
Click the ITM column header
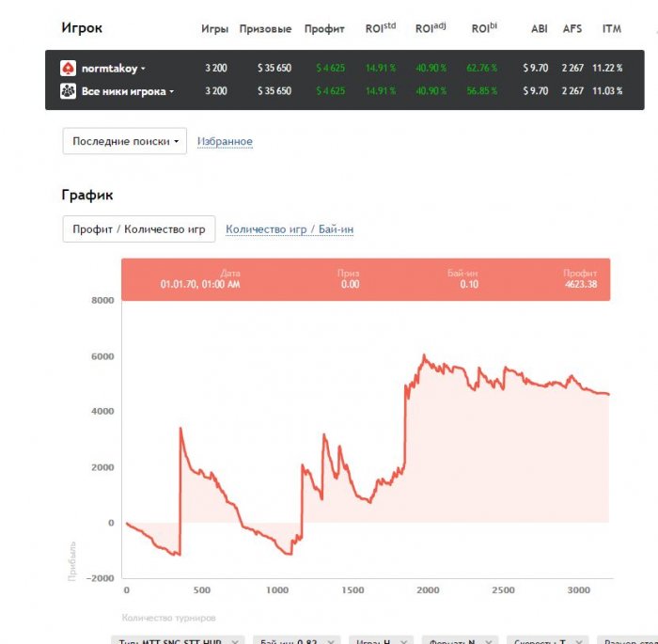point(611,29)
